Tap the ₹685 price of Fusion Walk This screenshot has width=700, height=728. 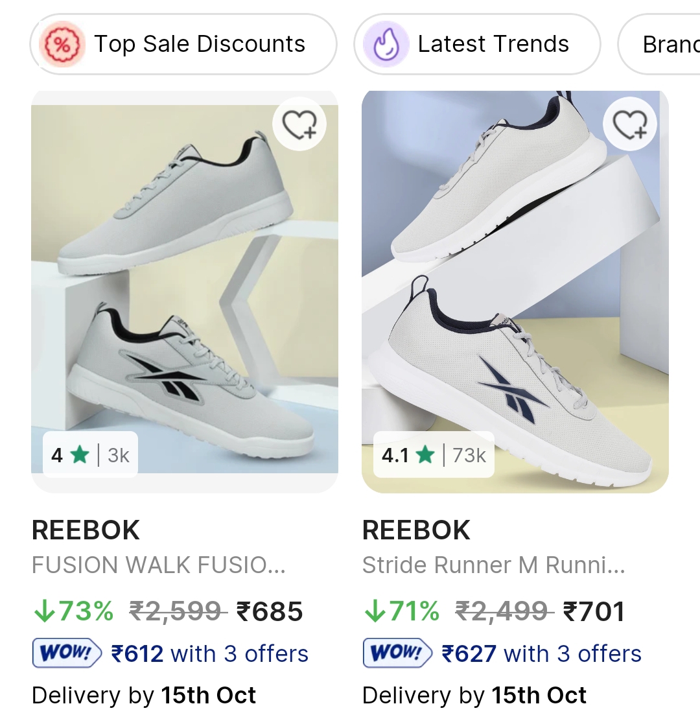pyautogui.click(x=270, y=611)
